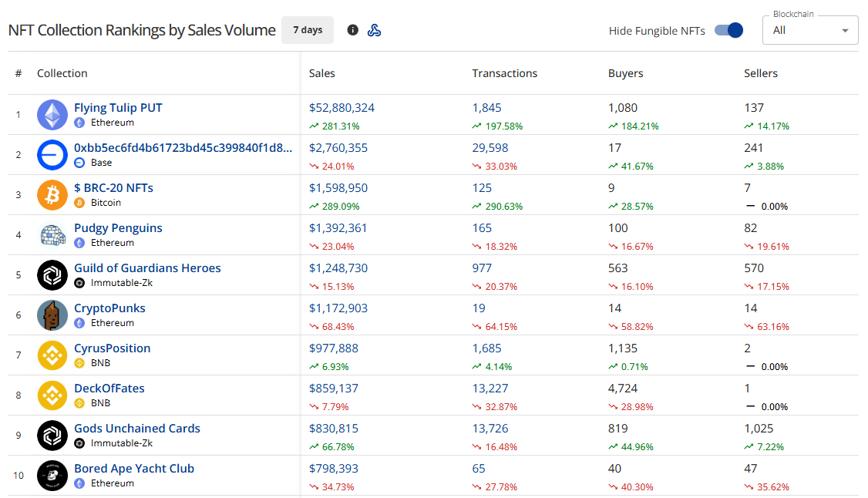
Task: Click the orange Bitcoin logo for BRC-20 NFTs
Action: 52,195
